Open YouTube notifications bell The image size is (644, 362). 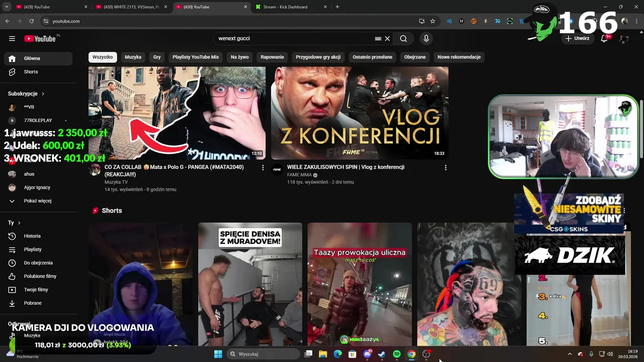604,39
